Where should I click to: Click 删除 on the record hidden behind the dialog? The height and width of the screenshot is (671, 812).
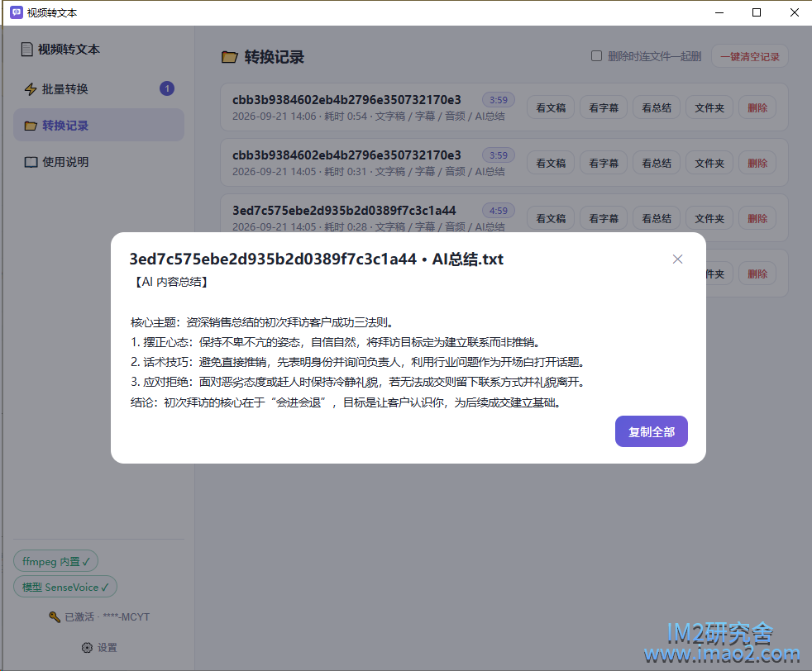tap(757, 274)
